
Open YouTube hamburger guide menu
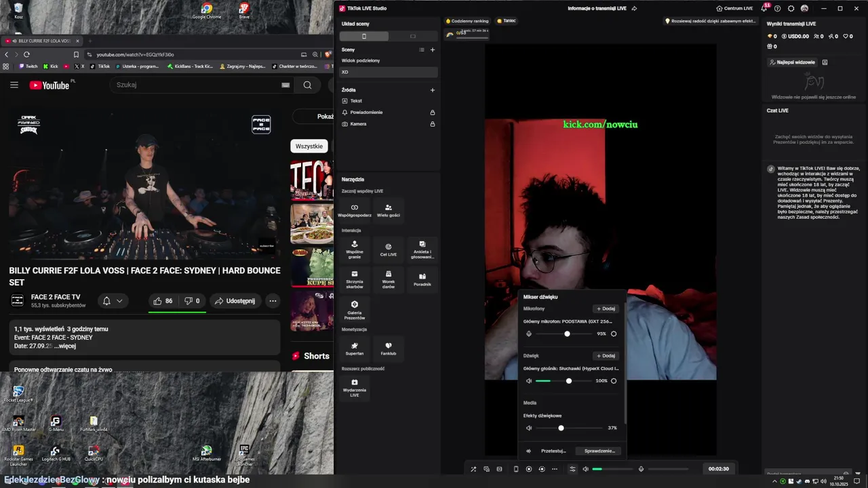[x=14, y=85]
